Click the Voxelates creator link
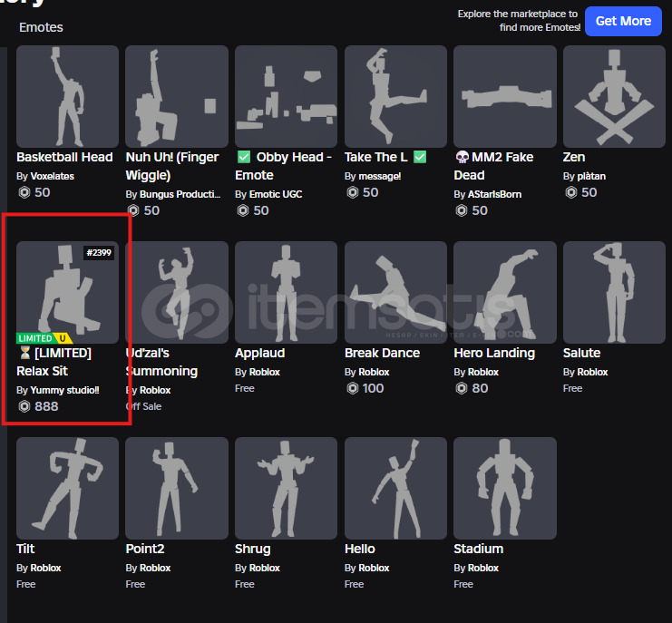Viewport: 672px width, 623px height. 53,176
